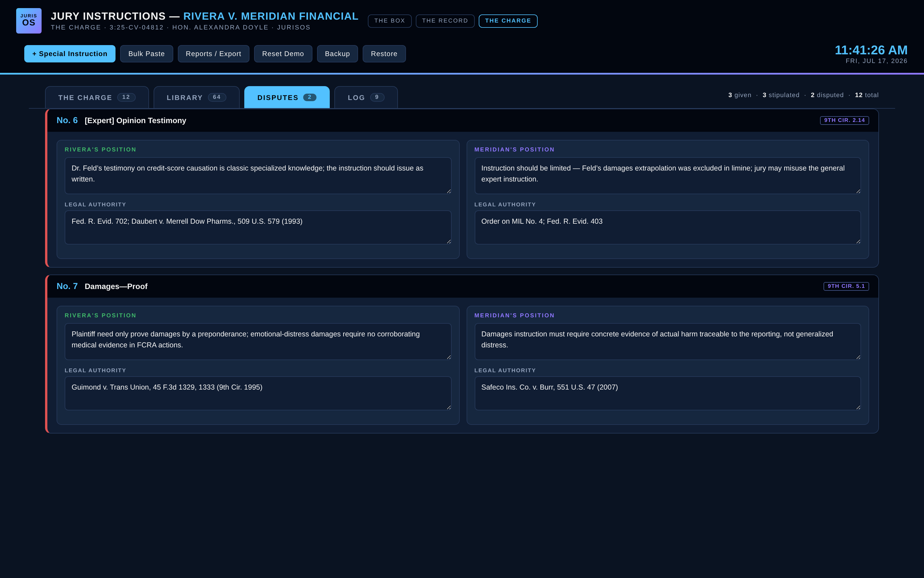Switch to The Charge tab with 12 items
924x578 pixels.
coord(97,97)
